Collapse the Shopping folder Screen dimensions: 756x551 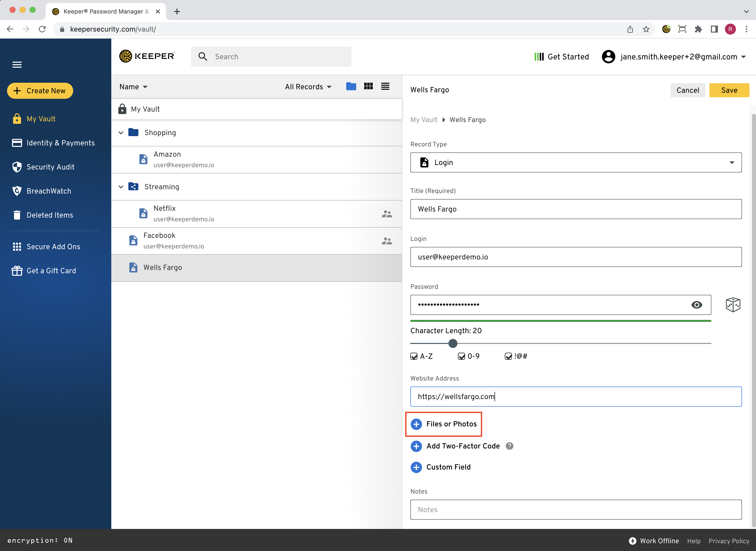(x=121, y=133)
